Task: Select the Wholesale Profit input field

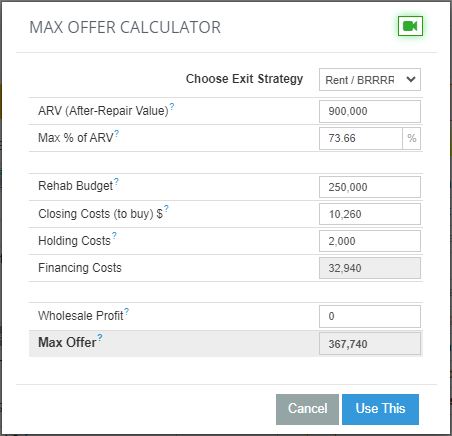Action: point(370,316)
